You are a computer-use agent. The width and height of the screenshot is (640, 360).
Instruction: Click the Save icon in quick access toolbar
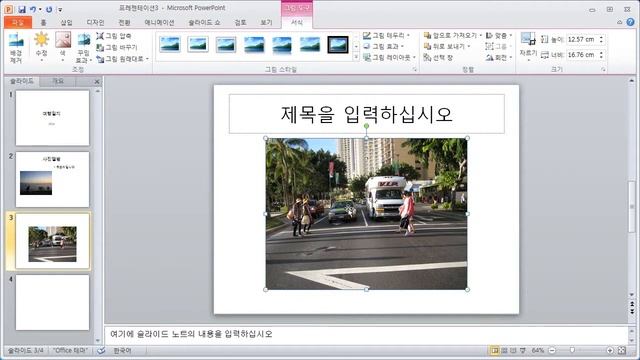pyautogui.click(x=22, y=9)
